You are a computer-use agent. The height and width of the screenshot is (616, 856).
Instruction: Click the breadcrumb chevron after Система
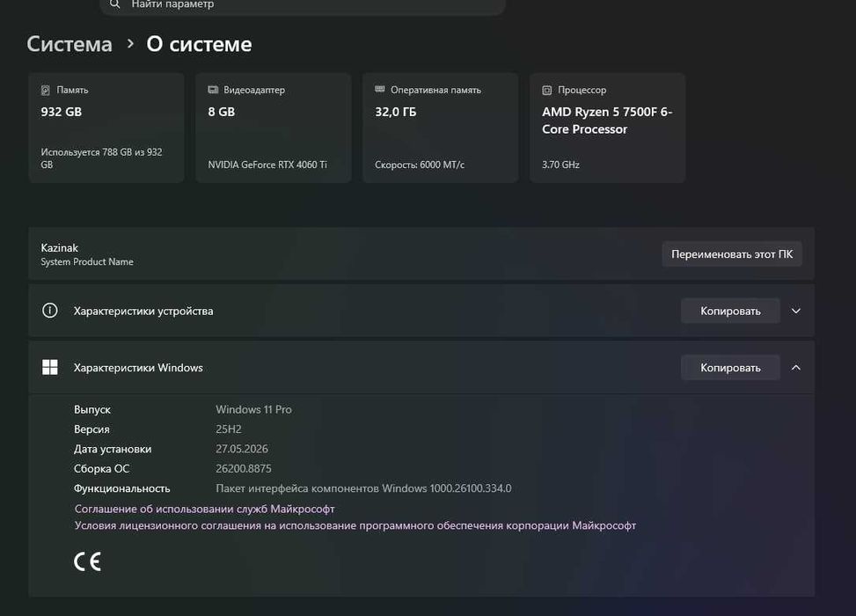(x=130, y=44)
